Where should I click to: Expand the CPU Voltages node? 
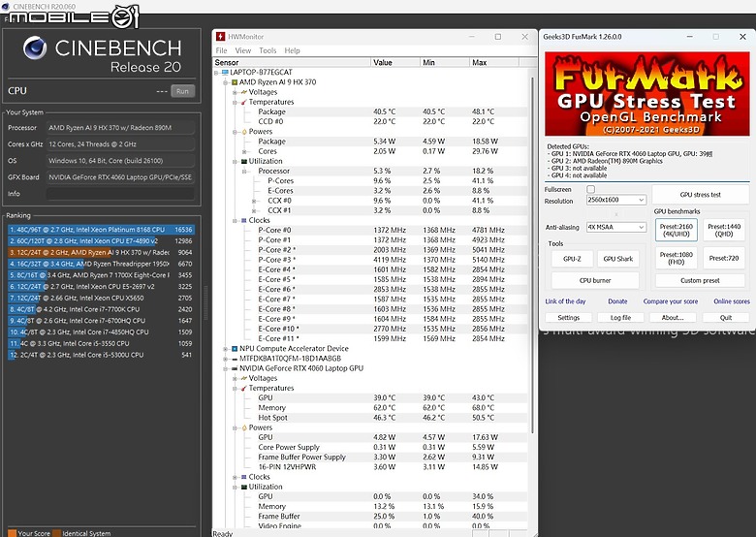coord(235,92)
